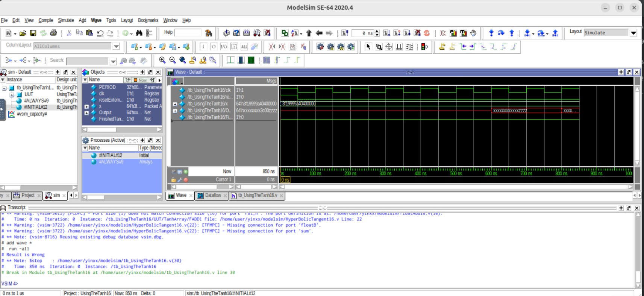Open the Search field dropdown arrow
Viewport: 644px width, 296px height.
click(x=113, y=61)
